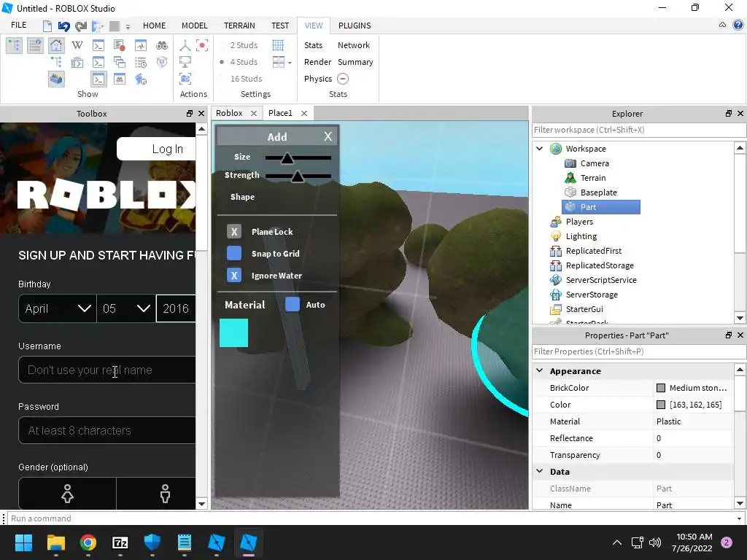Toggle the Ignore Water checkbox
Viewport: 747px width, 560px height.
(234, 275)
